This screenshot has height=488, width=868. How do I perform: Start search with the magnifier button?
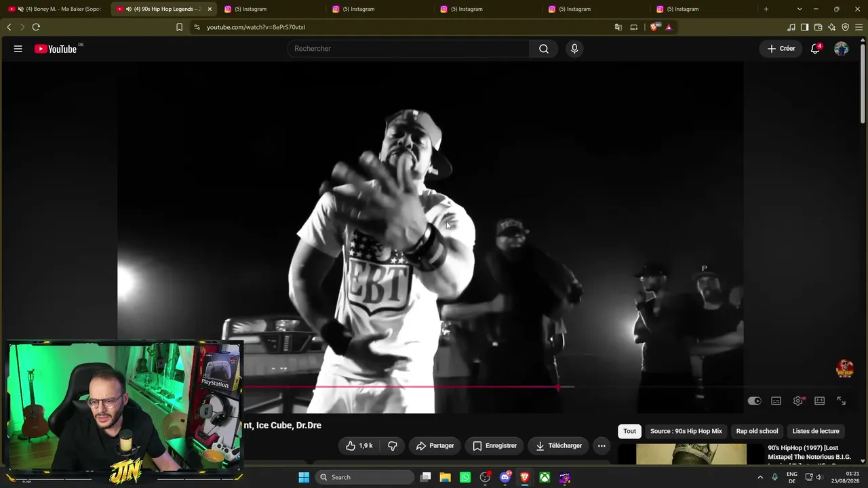click(544, 49)
